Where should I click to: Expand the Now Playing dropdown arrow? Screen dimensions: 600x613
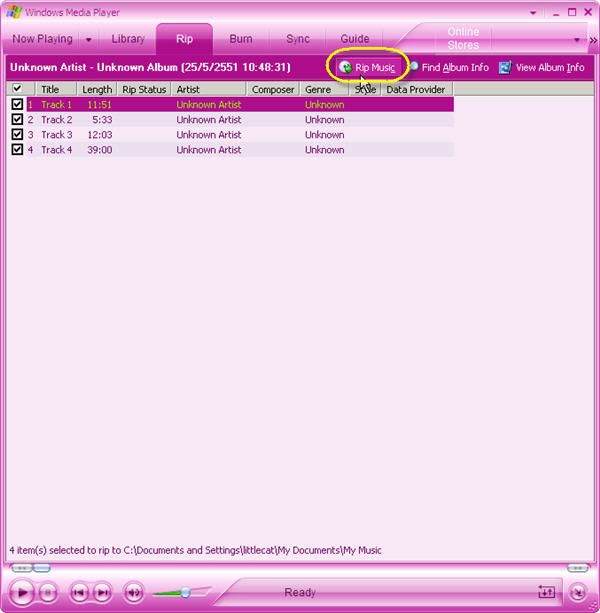[89, 39]
